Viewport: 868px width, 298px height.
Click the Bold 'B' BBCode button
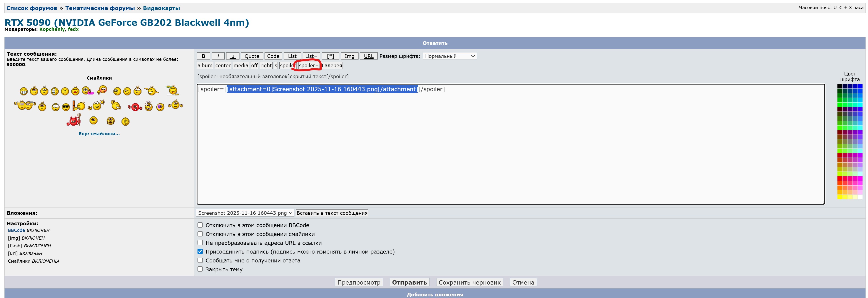203,56
